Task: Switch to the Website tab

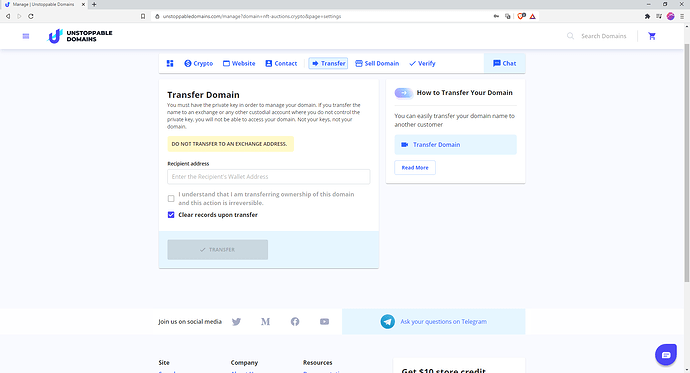Action: [239, 63]
